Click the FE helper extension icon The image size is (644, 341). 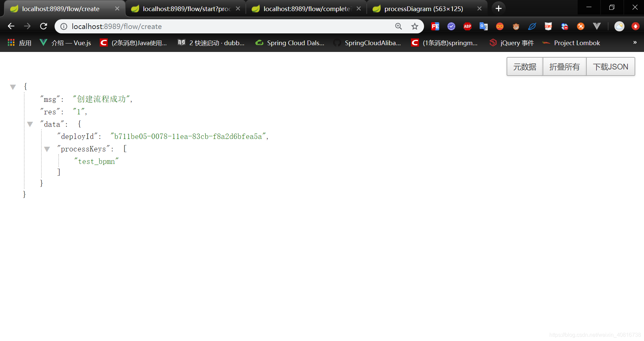click(x=435, y=26)
